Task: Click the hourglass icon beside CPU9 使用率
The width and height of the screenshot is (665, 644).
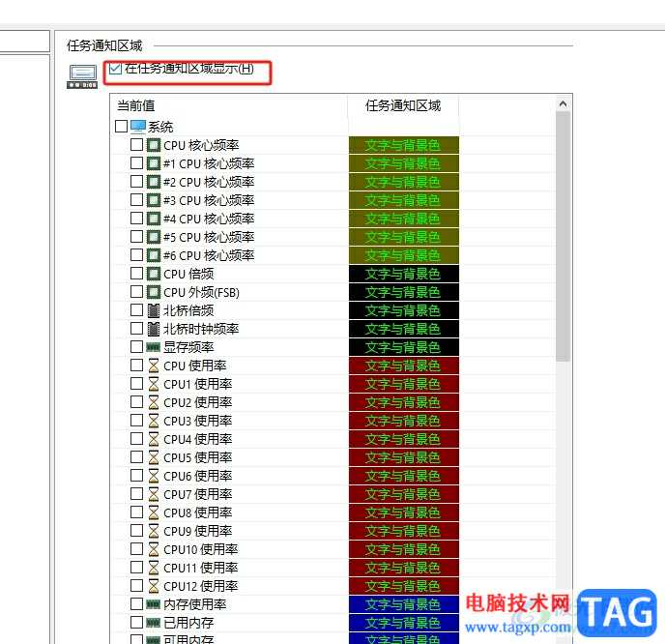Action: coord(154,531)
